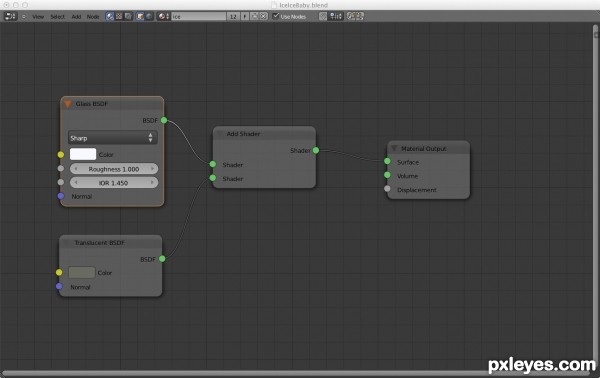Click Translucent BSDF output socket
Screen dimensions: 600x378
pos(162,259)
